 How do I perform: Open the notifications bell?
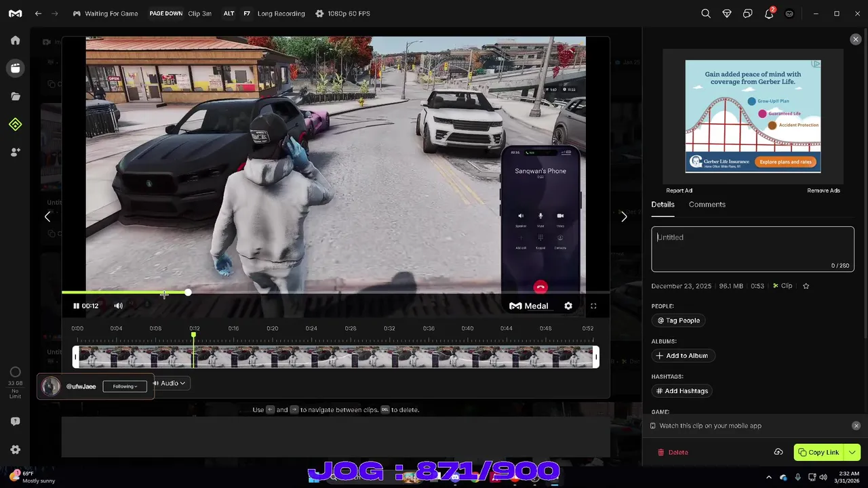pyautogui.click(x=769, y=14)
